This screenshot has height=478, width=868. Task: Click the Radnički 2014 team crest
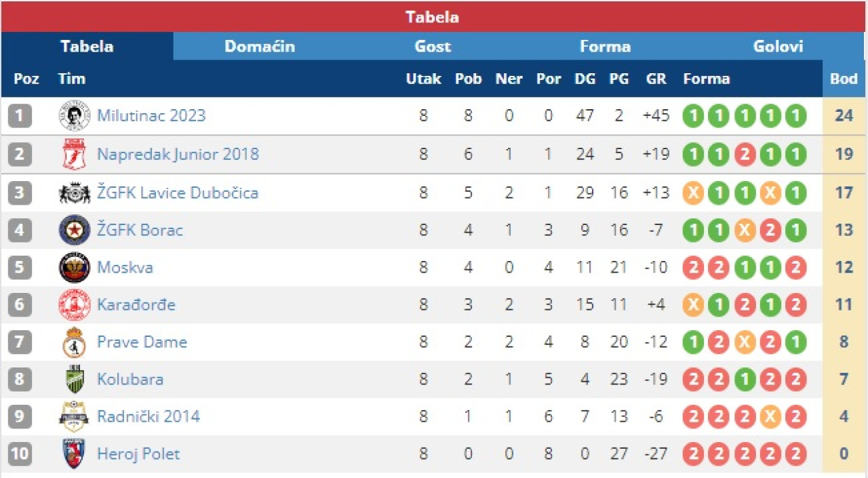pyautogui.click(x=74, y=416)
